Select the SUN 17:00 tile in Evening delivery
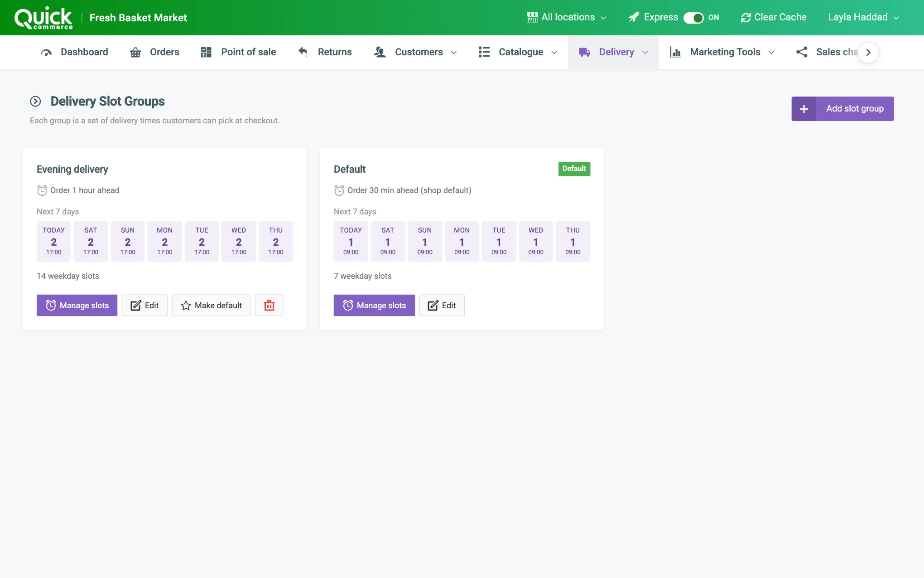The image size is (924, 578). pos(128,241)
